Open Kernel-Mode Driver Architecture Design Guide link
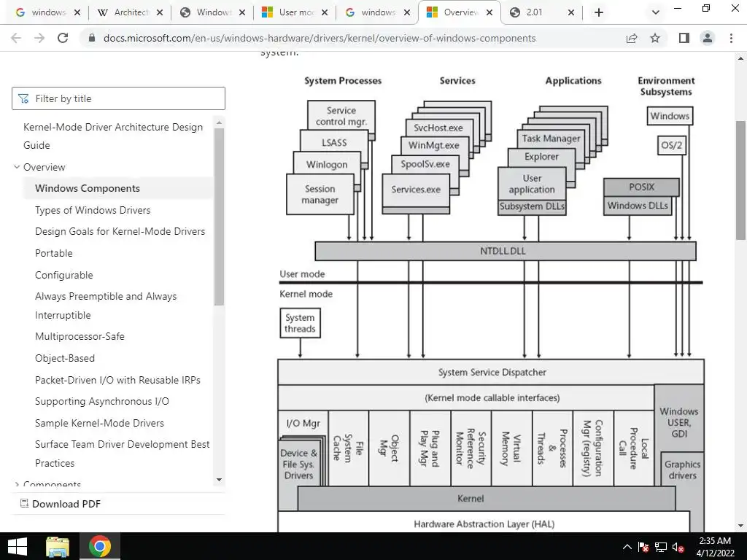Viewport: 747px width, 560px height. click(x=113, y=136)
